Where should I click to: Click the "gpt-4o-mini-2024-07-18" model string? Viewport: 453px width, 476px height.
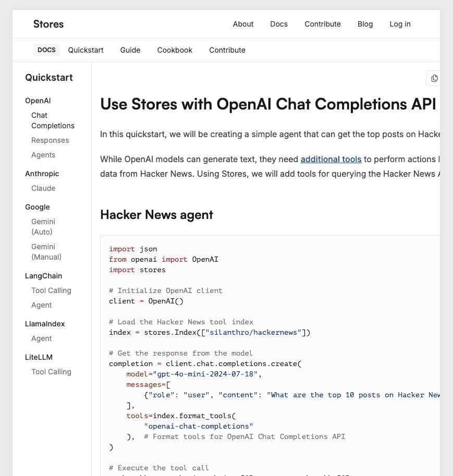coord(205,374)
